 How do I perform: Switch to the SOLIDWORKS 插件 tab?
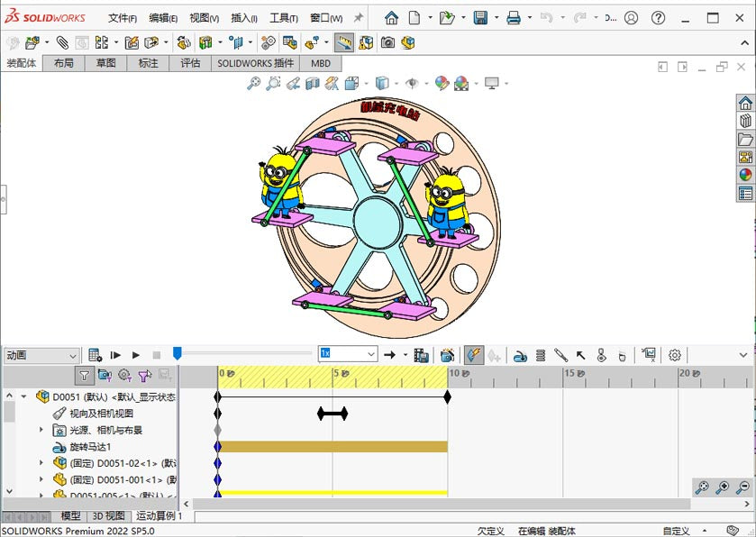tap(256, 63)
